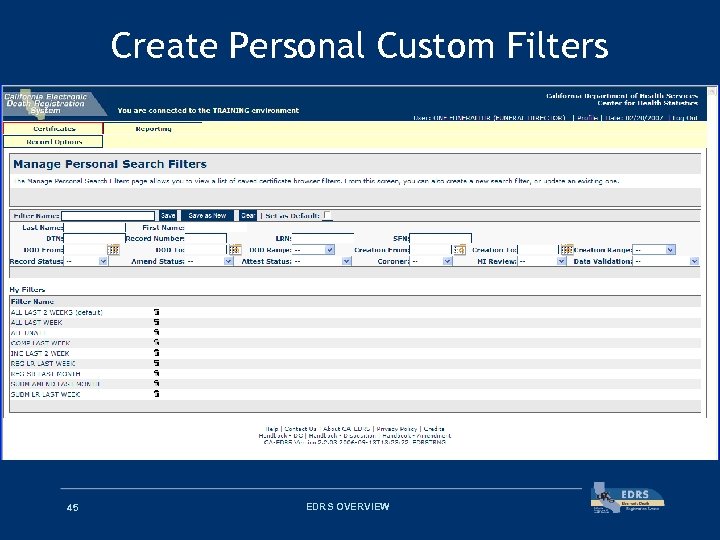Click into the DOD From date field
720x540 pixels.
pos(85,250)
